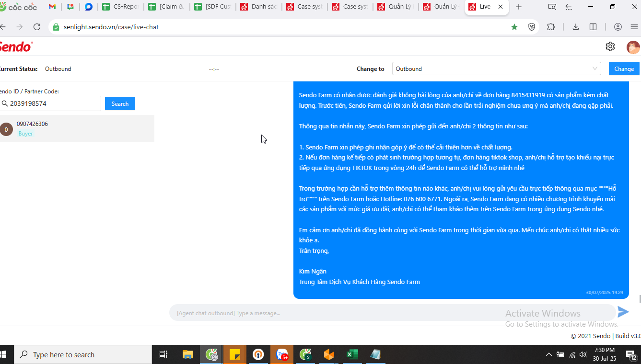Viewport: 641px width, 364px height.
Task: Click the Buyer tag under 0907426306
Action: coord(25,134)
